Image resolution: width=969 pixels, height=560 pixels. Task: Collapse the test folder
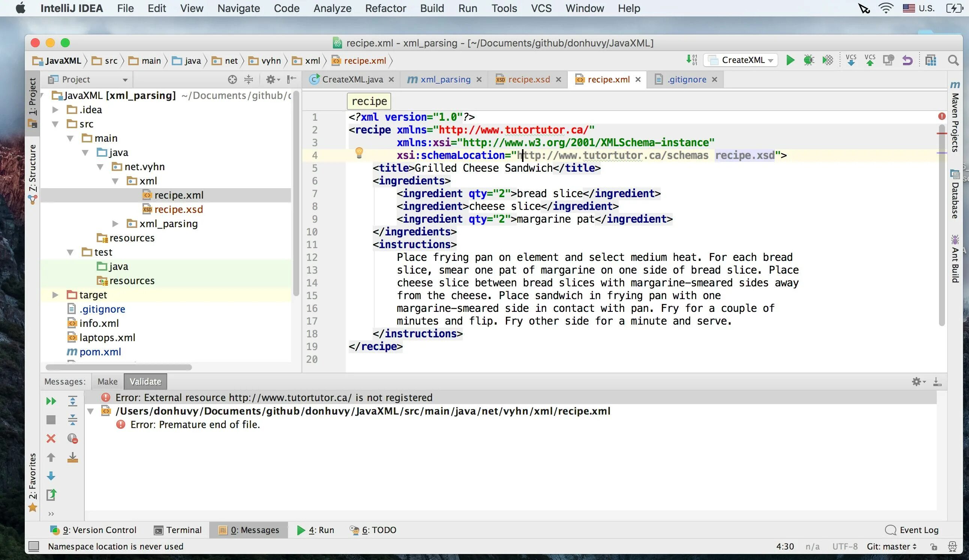point(70,253)
